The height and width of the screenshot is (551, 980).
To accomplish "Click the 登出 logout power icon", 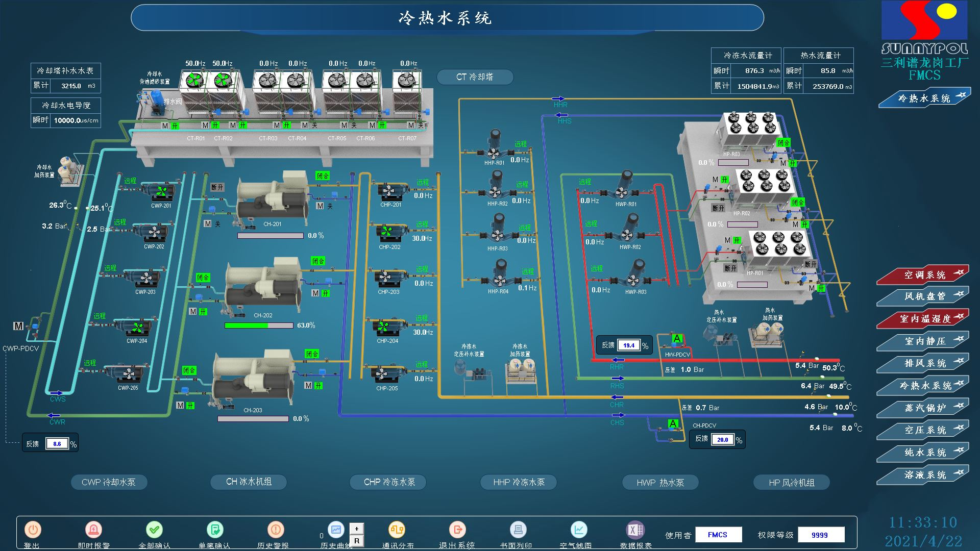I will point(33,530).
